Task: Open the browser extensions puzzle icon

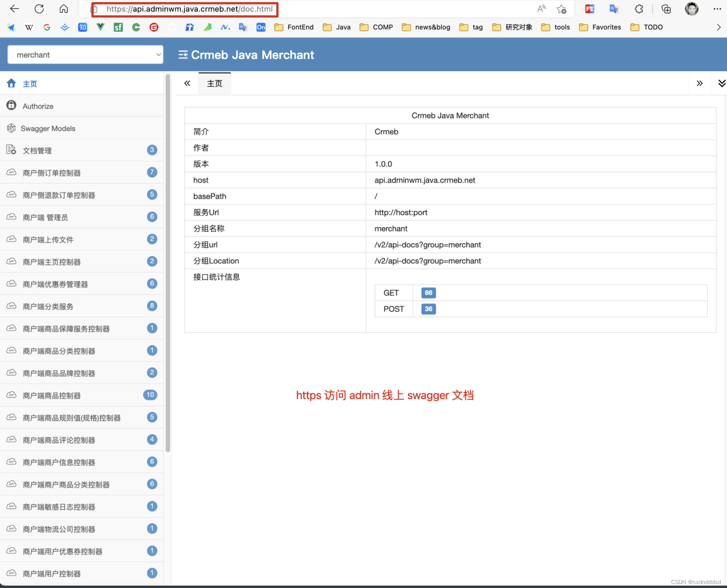Action: point(639,9)
